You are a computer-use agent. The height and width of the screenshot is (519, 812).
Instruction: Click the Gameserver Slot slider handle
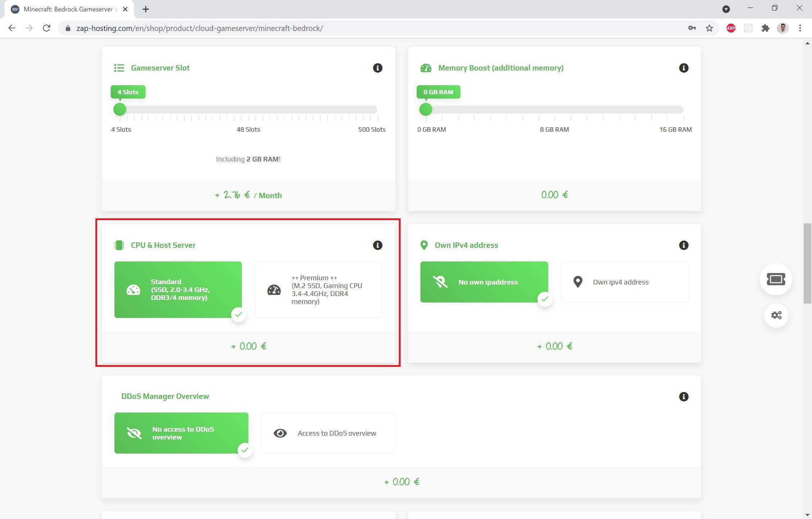120,109
